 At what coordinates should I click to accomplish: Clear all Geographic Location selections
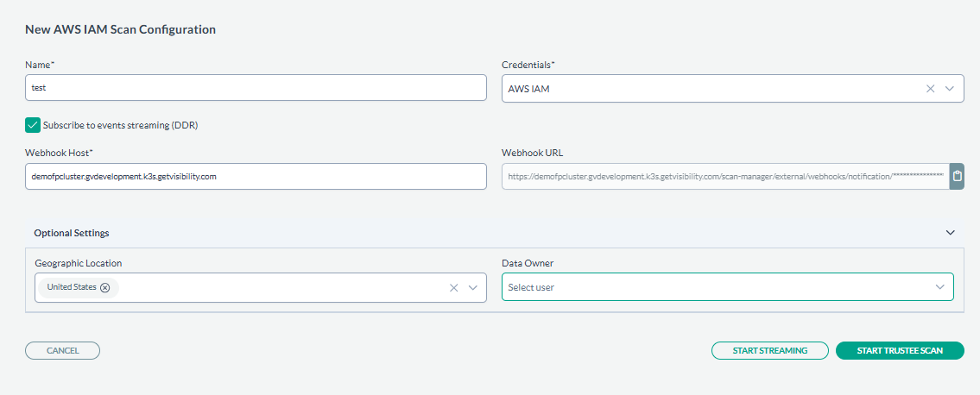coord(453,288)
